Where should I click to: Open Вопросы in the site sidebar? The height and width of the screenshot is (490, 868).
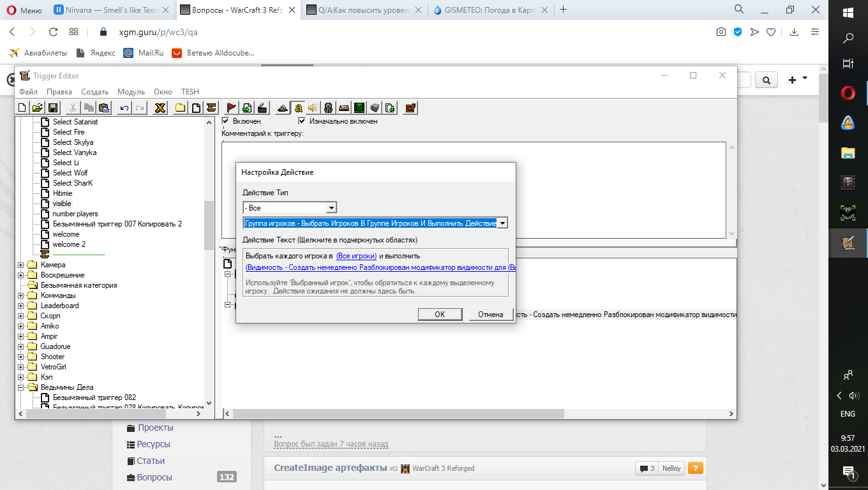[154, 477]
